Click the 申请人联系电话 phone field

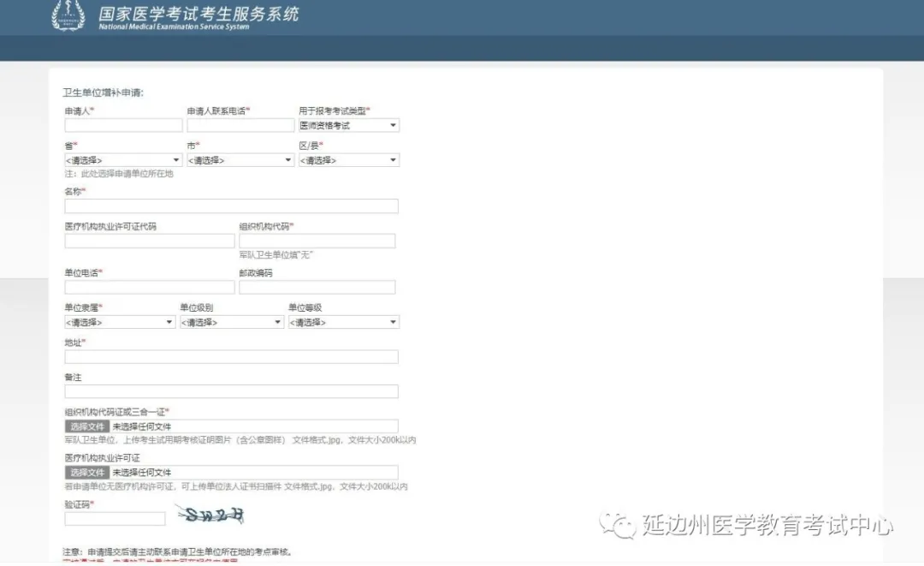pyautogui.click(x=240, y=126)
